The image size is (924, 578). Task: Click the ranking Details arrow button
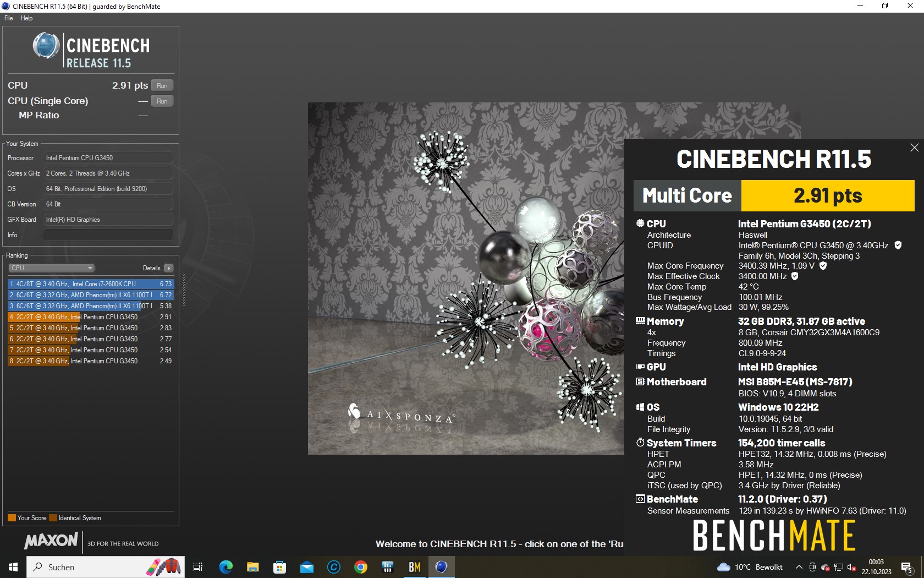[x=168, y=268]
